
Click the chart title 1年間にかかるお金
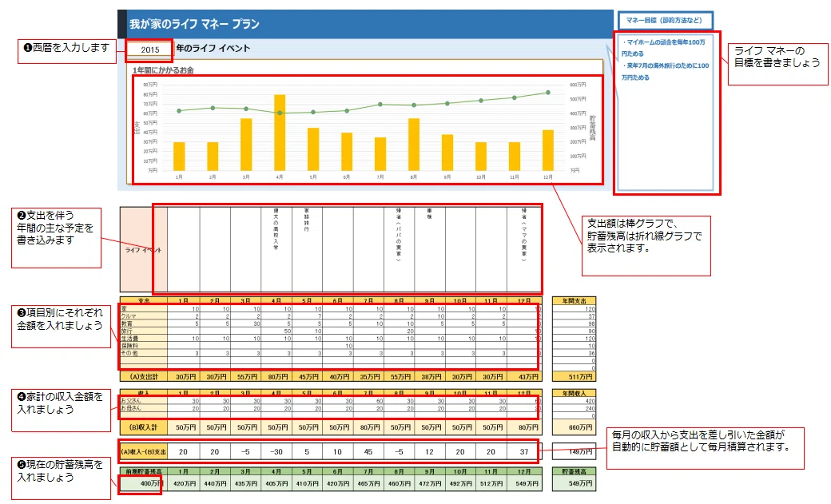[163, 70]
